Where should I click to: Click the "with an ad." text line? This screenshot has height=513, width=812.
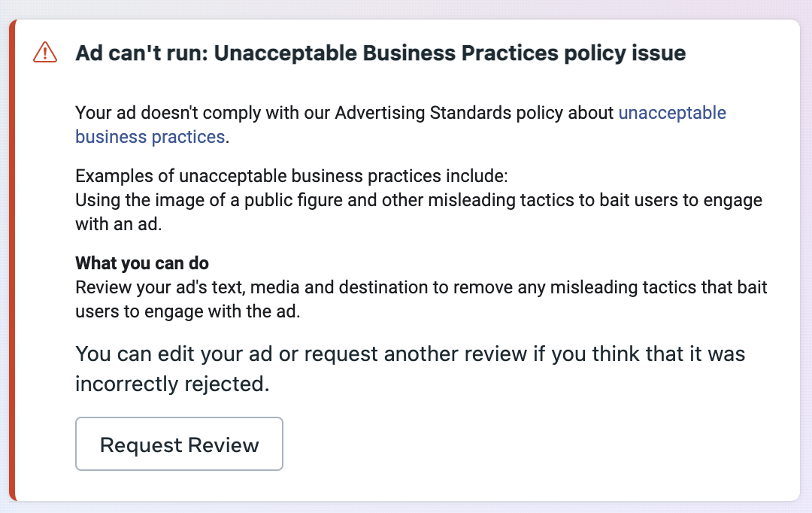119,224
